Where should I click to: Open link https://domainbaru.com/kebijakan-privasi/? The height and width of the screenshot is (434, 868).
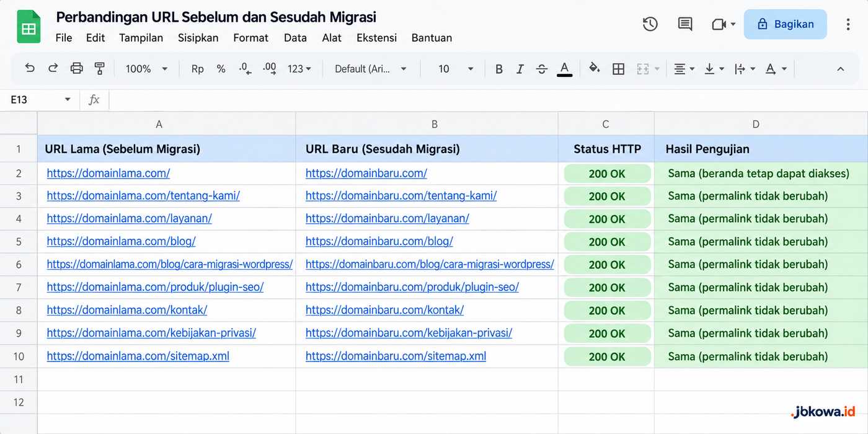click(409, 333)
